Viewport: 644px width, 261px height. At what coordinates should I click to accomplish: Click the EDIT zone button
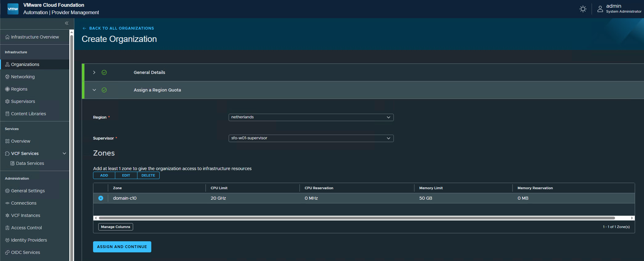click(x=126, y=175)
